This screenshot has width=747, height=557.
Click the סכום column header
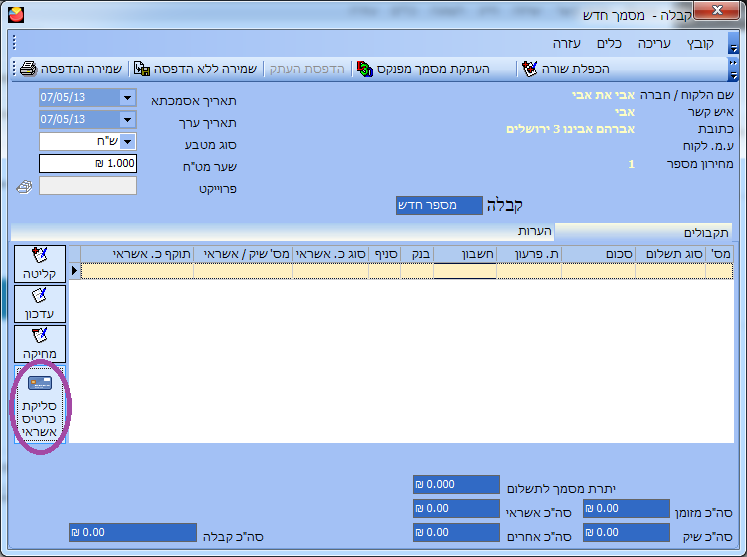[598, 254]
